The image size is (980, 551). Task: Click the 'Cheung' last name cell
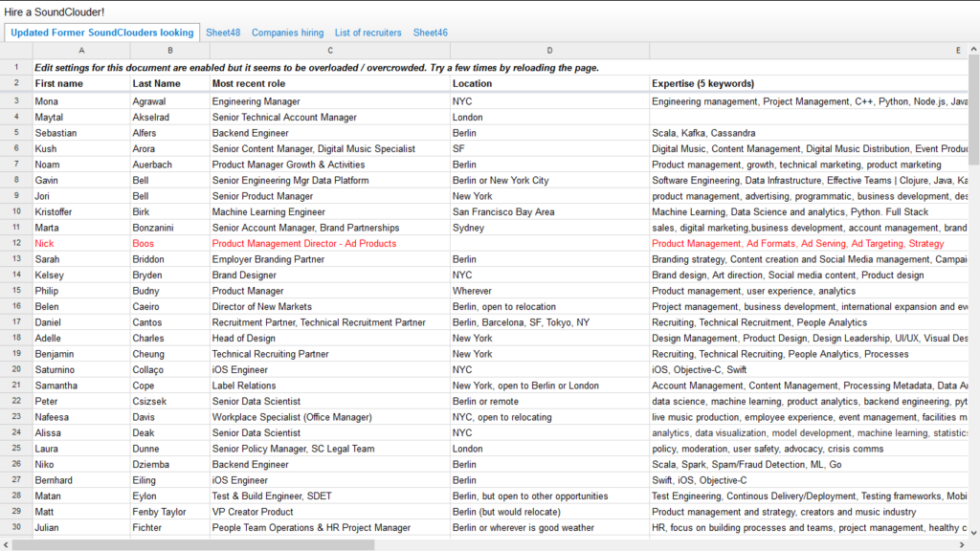170,354
